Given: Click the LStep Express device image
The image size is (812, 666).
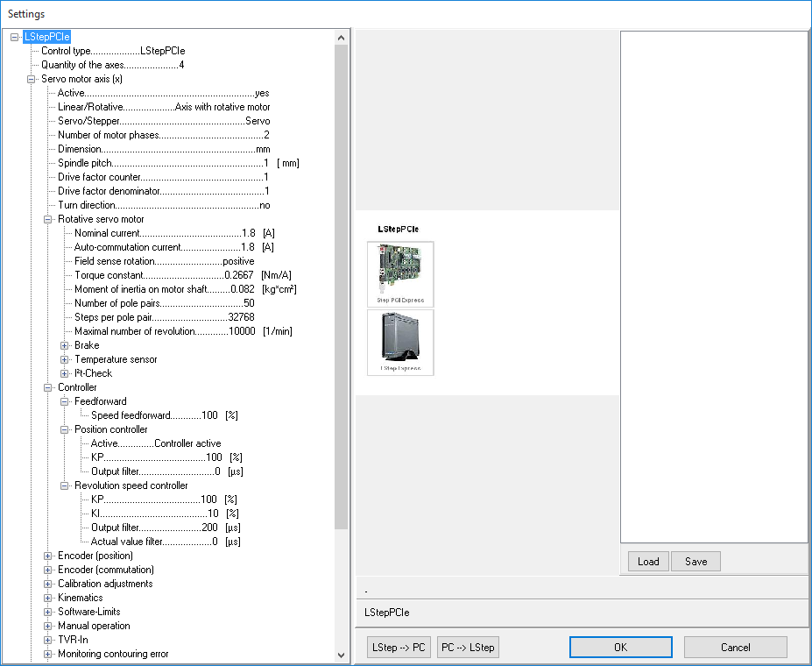Looking at the screenshot, I should [400, 342].
